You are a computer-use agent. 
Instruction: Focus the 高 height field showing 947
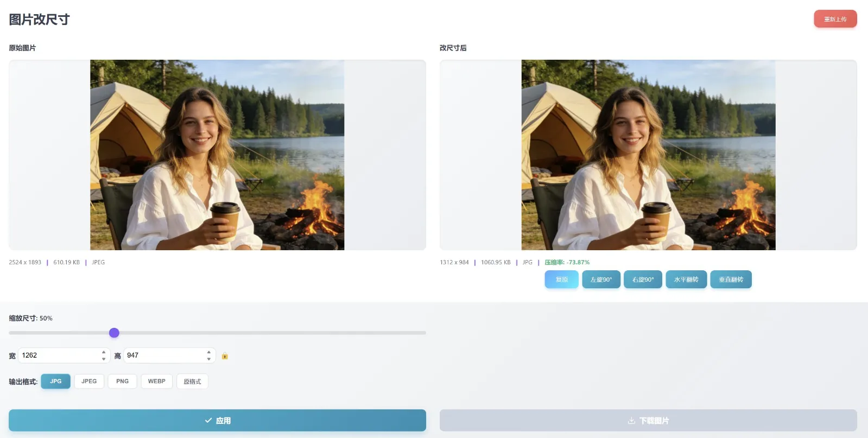[169, 356]
